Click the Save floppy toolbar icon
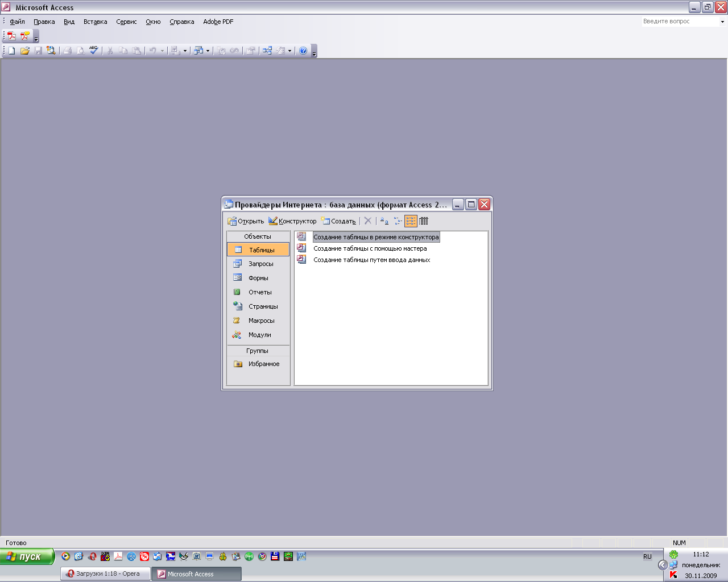 tap(38, 51)
